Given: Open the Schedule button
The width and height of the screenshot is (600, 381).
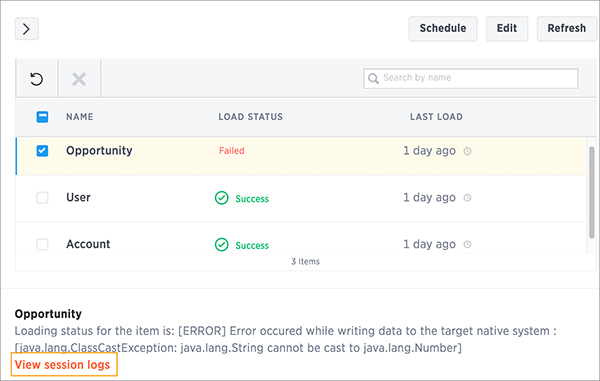Looking at the screenshot, I should 443,28.
